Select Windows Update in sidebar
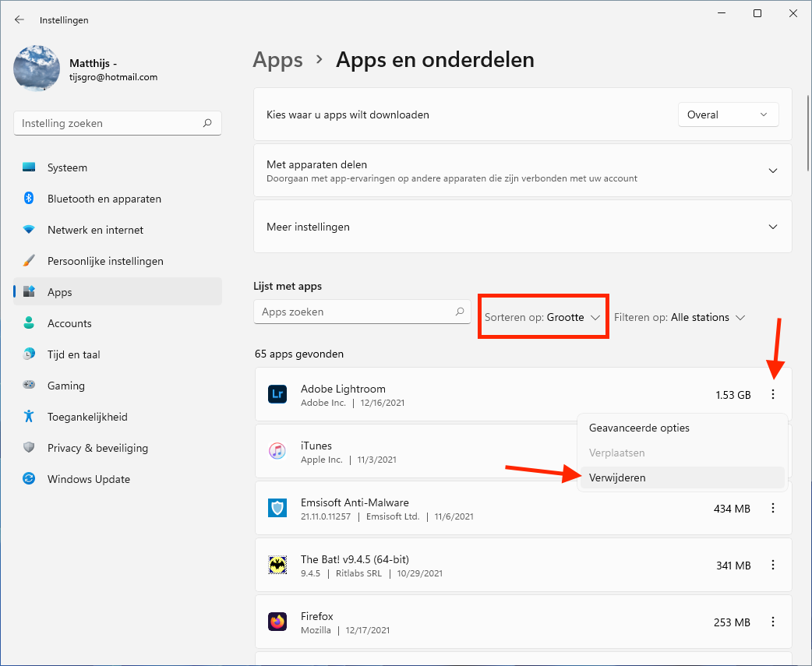The height and width of the screenshot is (666, 812). pos(88,479)
